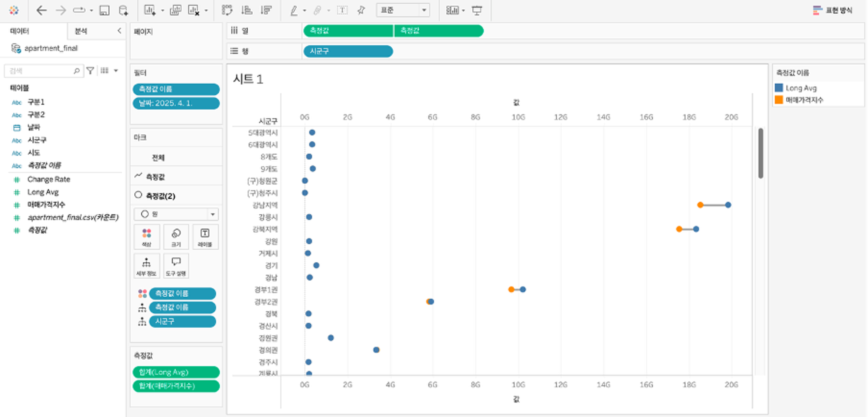Click the data pane view grid icon
Image resolution: width=868 pixels, height=417 pixels.
click(104, 71)
